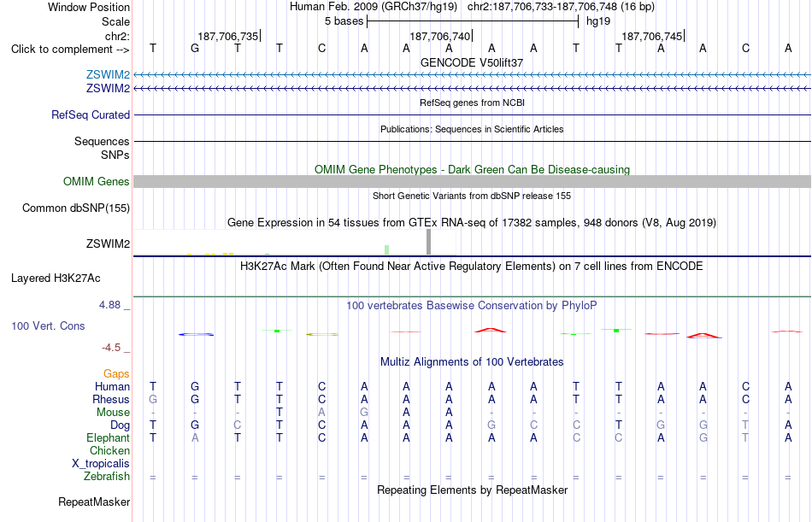Click the faded G in Rhesus row
The image size is (812, 522).
click(153, 400)
